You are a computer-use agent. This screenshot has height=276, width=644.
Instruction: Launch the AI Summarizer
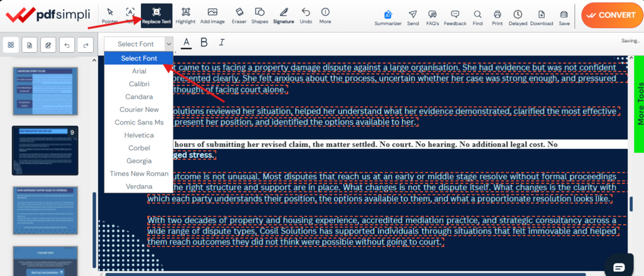tap(387, 18)
